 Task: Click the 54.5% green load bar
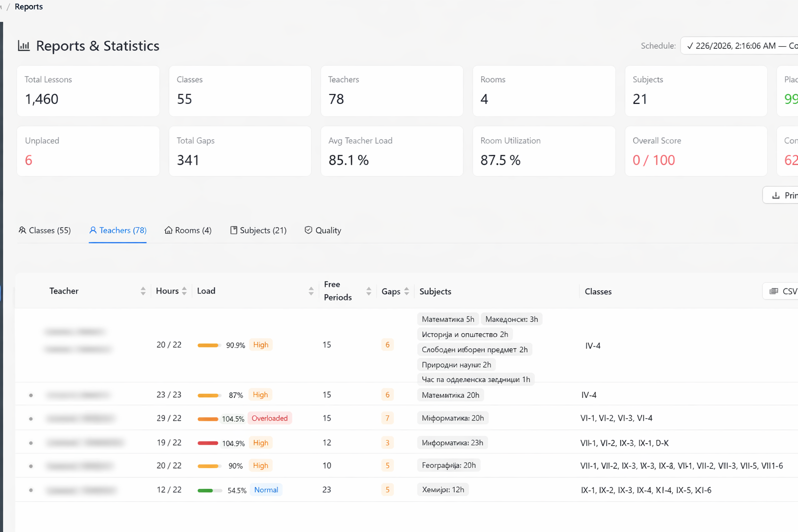209,490
